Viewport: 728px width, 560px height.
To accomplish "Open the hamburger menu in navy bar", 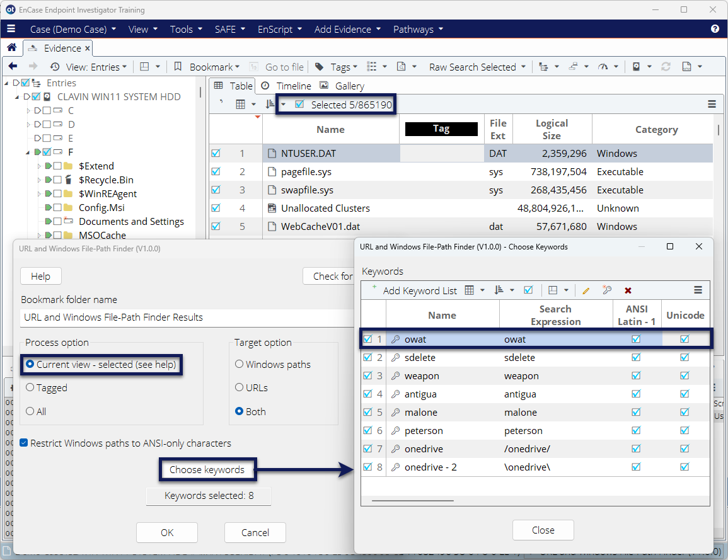I will pyautogui.click(x=11, y=29).
